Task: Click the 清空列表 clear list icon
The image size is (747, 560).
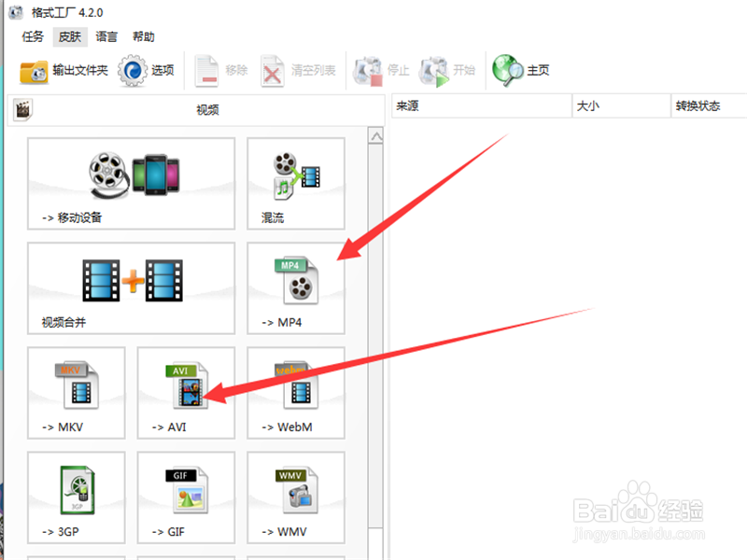Action: pyautogui.click(x=273, y=72)
